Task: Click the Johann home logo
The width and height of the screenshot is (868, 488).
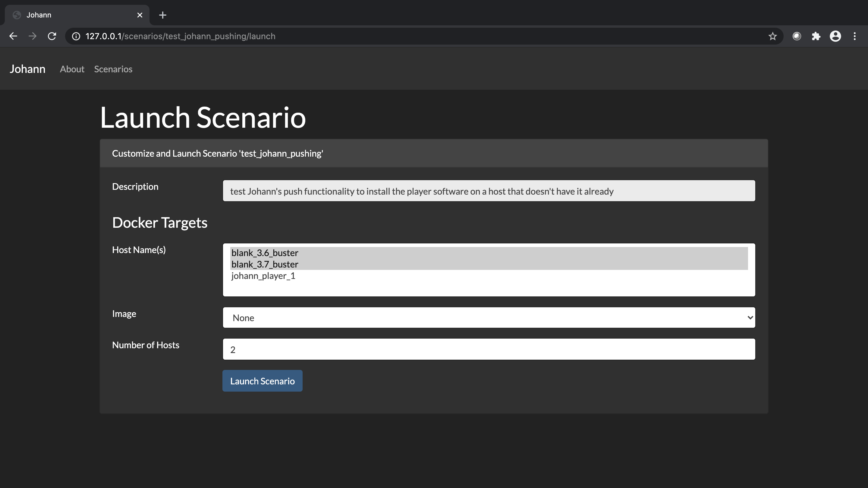Action: coord(27,68)
